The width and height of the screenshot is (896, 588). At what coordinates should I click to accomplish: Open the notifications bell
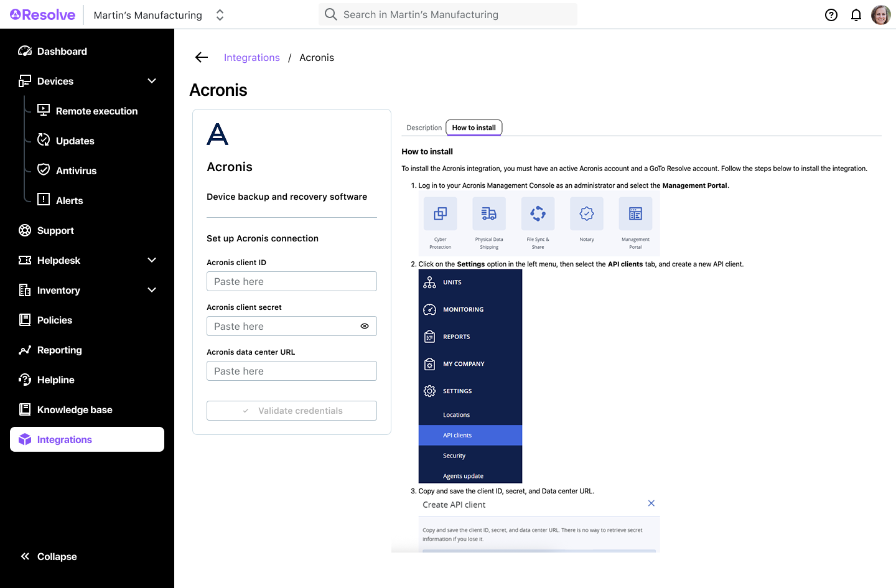tap(856, 15)
